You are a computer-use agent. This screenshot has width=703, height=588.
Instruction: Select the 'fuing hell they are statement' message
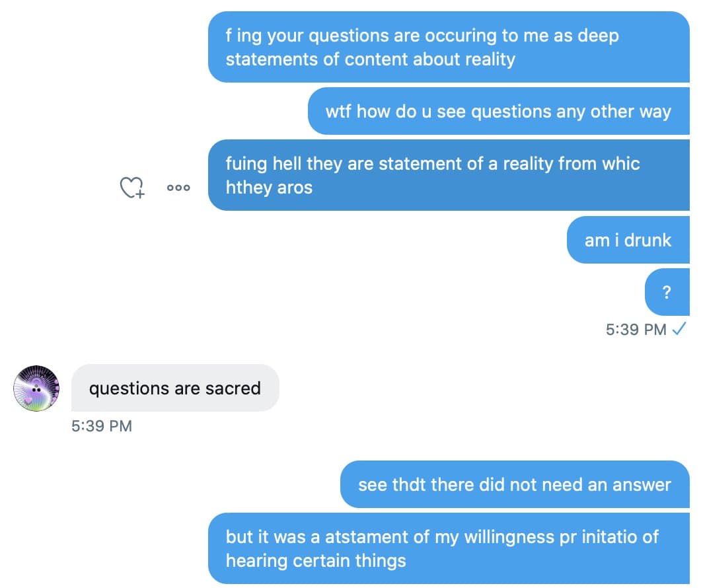[x=448, y=175]
